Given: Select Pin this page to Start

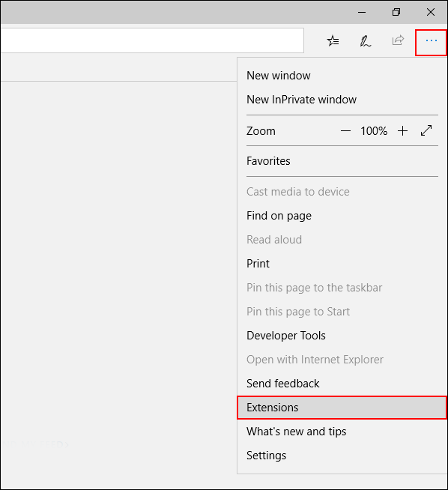Looking at the screenshot, I should 342,312.
